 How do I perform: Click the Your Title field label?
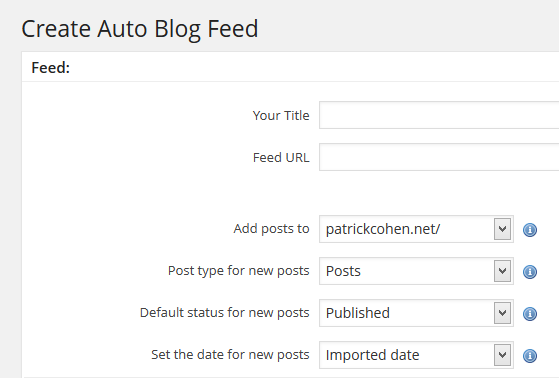pyautogui.click(x=281, y=116)
